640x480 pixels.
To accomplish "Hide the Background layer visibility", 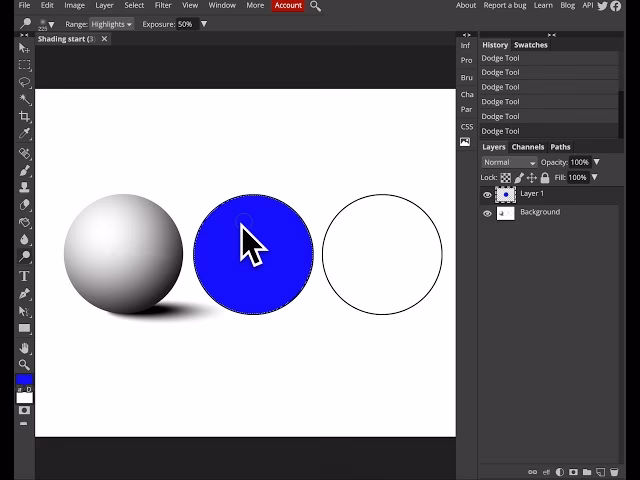I will click(488, 213).
